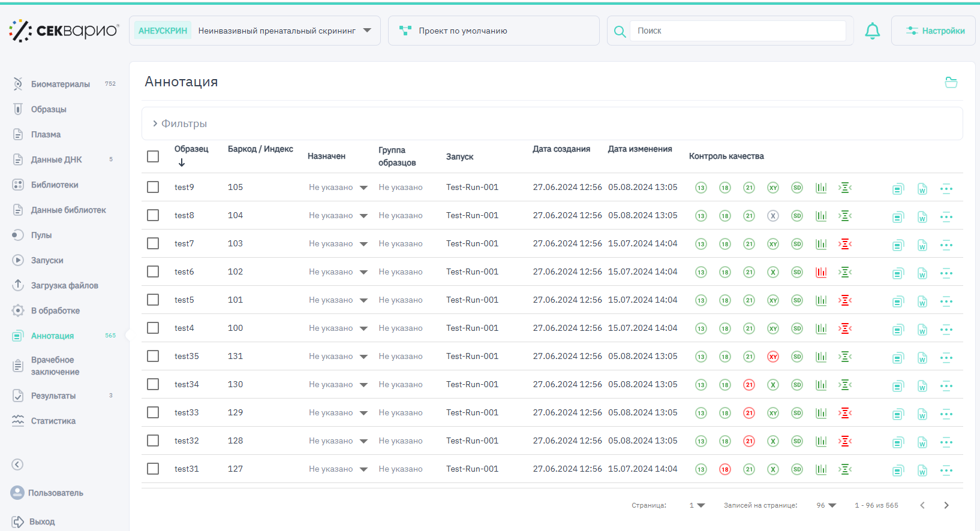Toggle the select-all checkbox in table header

(x=153, y=156)
